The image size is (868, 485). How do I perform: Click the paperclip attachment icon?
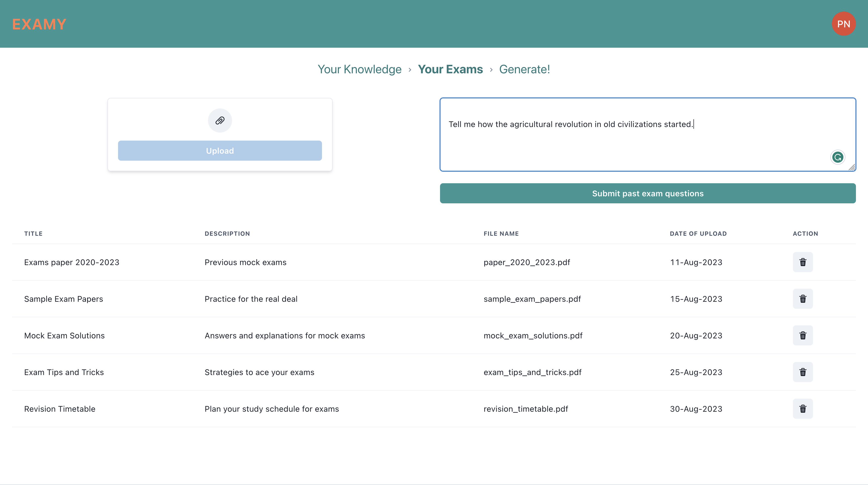(220, 120)
